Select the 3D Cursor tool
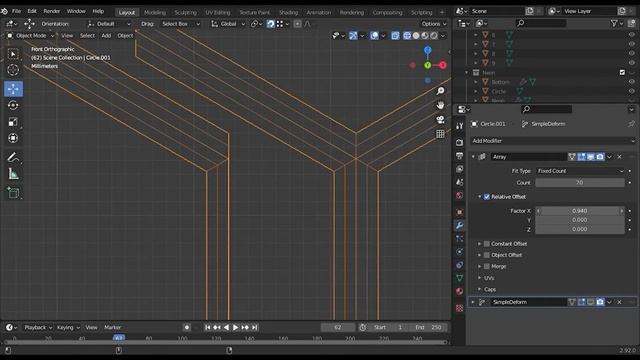Viewport: 640px width, 360px height. 13,70
